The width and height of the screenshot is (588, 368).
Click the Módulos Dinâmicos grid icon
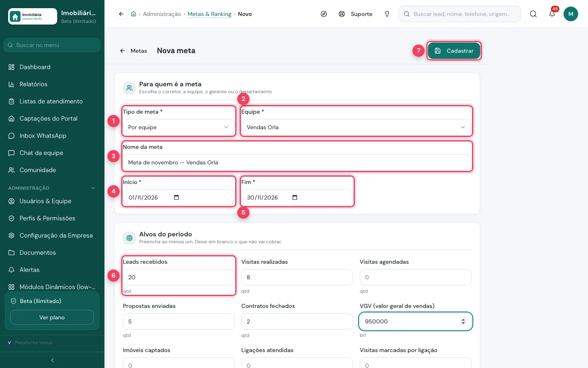click(x=11, y=287)
